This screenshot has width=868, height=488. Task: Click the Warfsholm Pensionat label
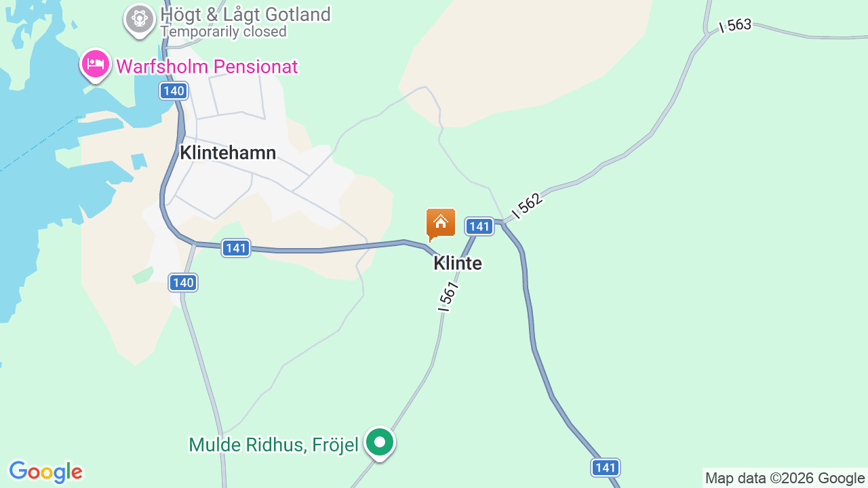tap(207, 66)
